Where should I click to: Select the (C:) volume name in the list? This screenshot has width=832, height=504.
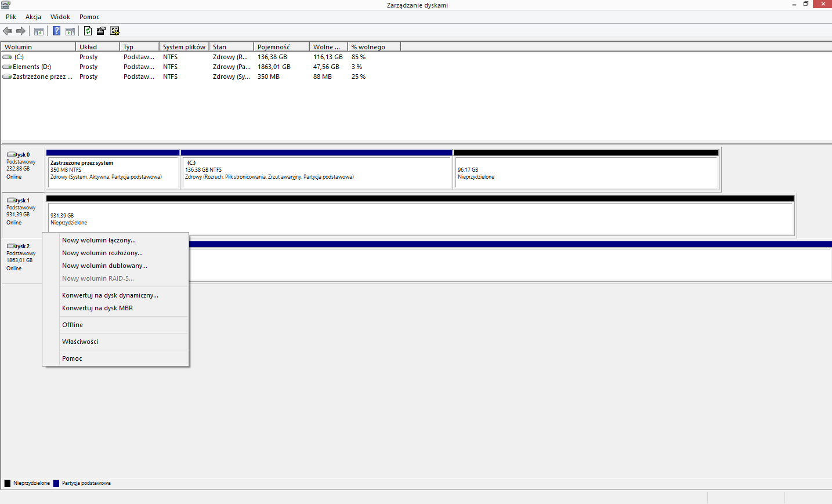point(19,57)
